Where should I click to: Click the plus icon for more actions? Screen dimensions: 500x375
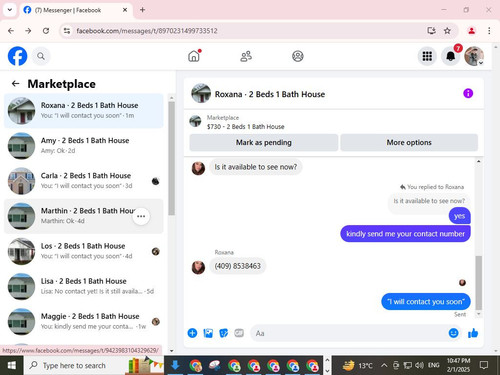click(x=192, y=333)
